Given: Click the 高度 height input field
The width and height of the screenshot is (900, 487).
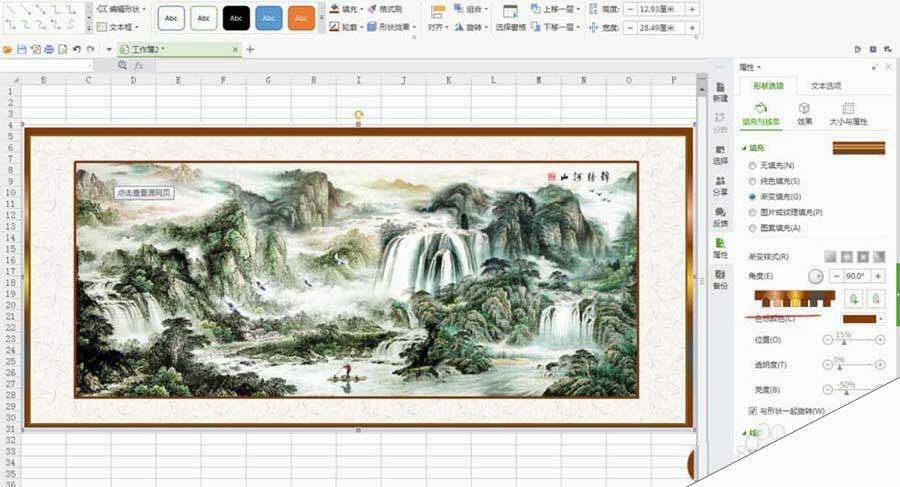Looking at the screenshot, I should [661, 9].
